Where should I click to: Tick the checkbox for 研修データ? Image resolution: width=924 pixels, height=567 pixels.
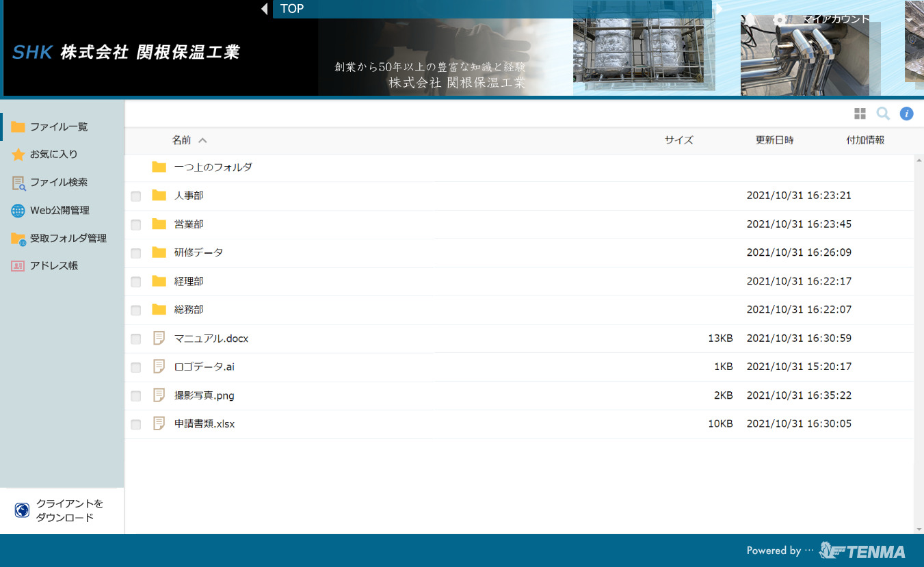coord(136,253)
